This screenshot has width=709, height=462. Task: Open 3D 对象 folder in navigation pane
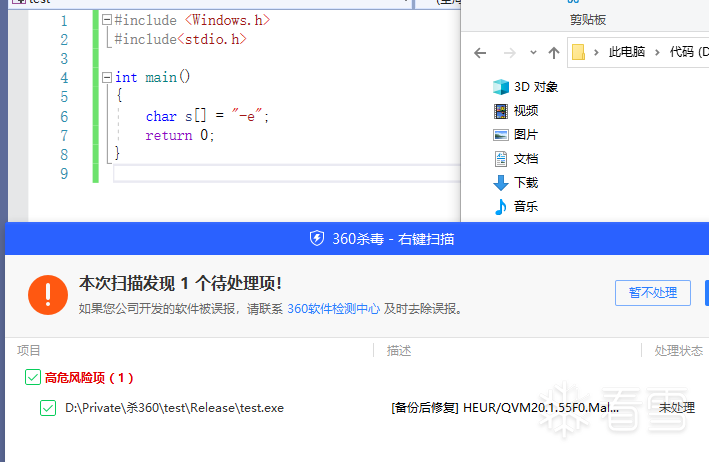525,86
